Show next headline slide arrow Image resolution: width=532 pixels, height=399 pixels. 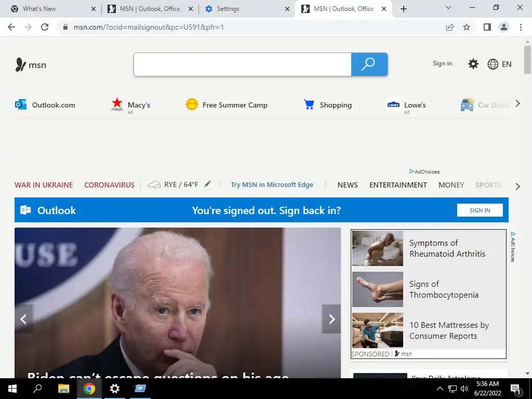[331, 319]
